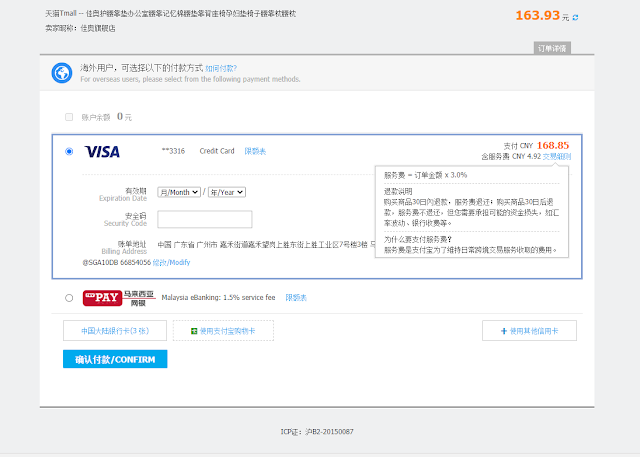640x457 pixels.
Task: Click the For overseas users English notice
Action: tap(190, 79)
